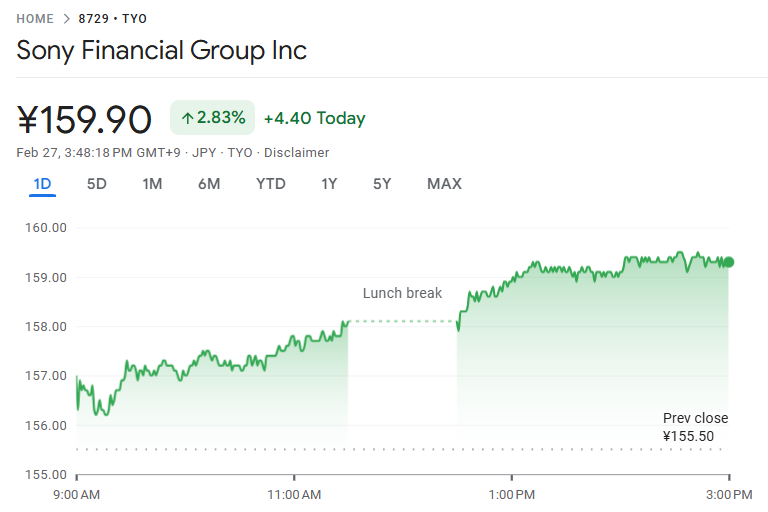The height and width of the screenshot is (512, 768).
Task: Switch chart to the 6M range
Action: point(209,184)
